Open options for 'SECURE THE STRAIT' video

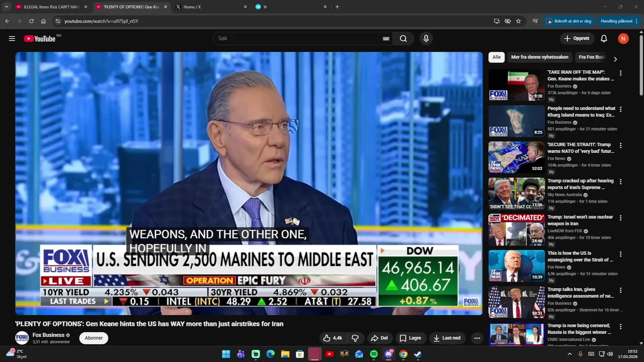click(620, 145)
